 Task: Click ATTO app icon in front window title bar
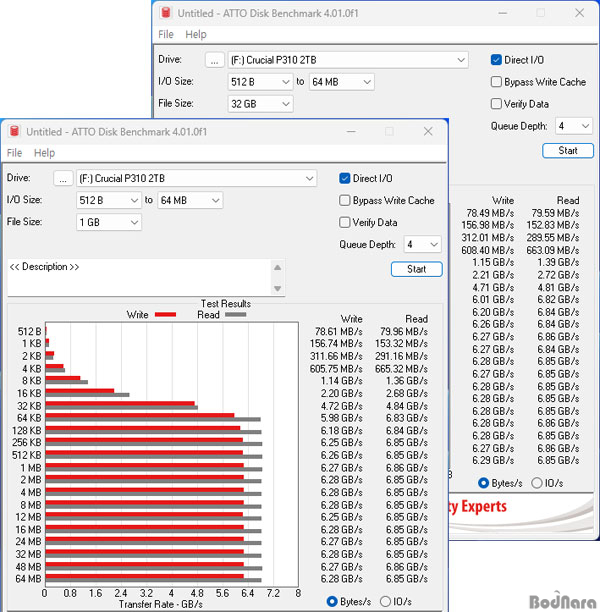click(x=14, y=131)
